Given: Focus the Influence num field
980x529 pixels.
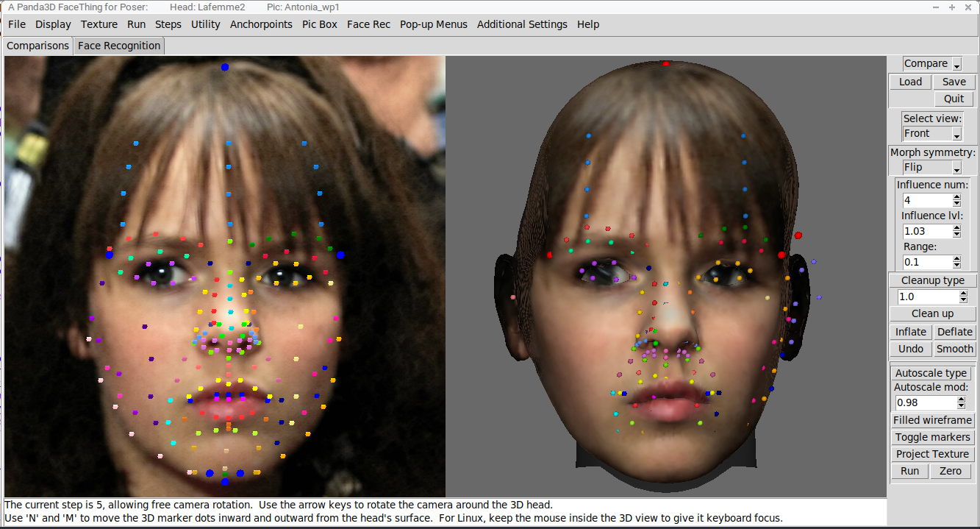Looking at the screenshot, I should point(927,200).
